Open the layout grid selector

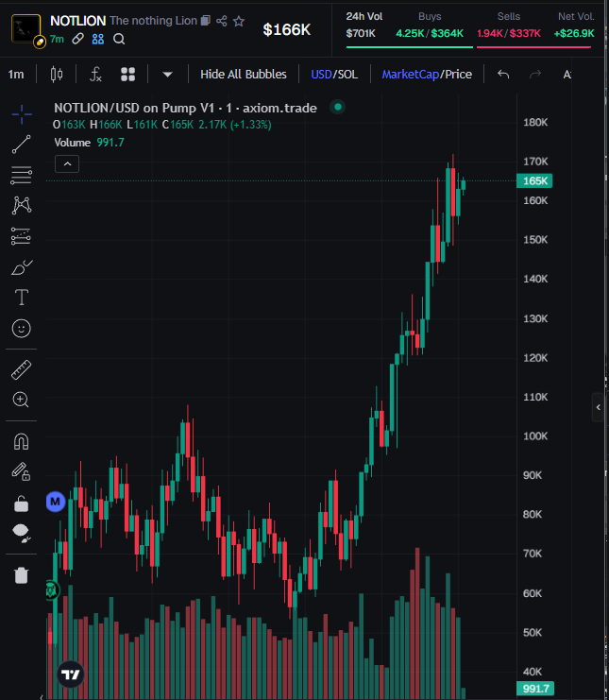click(128, 74)
